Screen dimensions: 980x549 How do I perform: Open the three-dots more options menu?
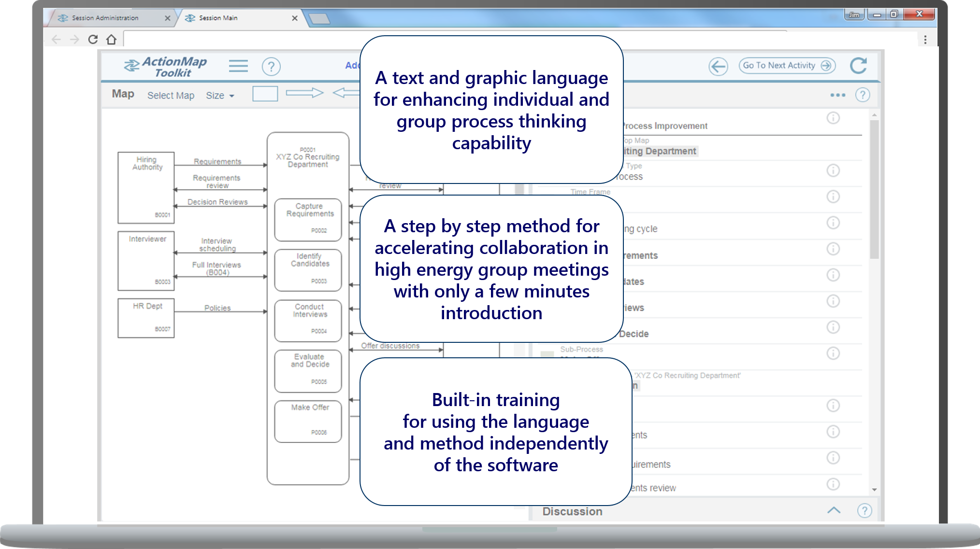tap(837, 95)
